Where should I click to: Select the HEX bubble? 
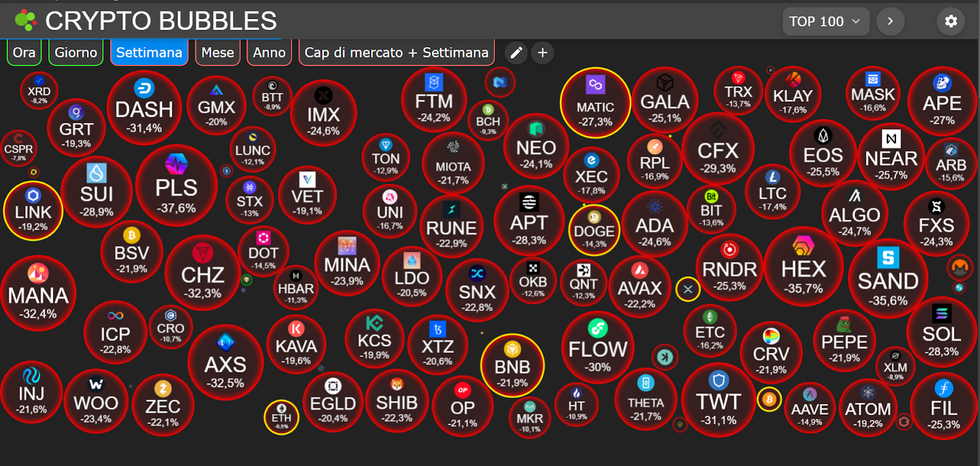click(x=804, y=267)
